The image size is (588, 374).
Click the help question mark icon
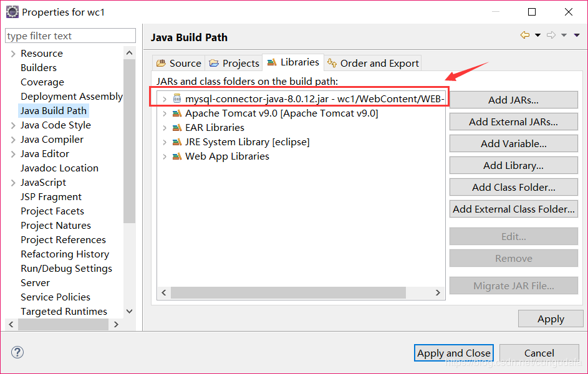pyautogui.click(x=17, y=353)
